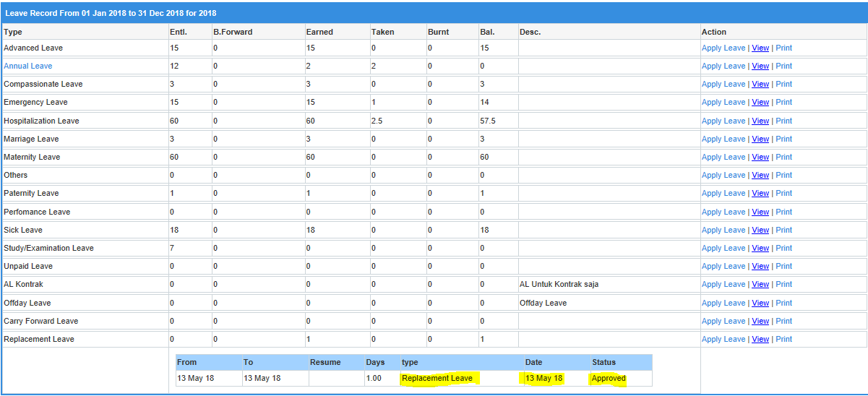Print Carry Forward Leave record

(783, 321)
